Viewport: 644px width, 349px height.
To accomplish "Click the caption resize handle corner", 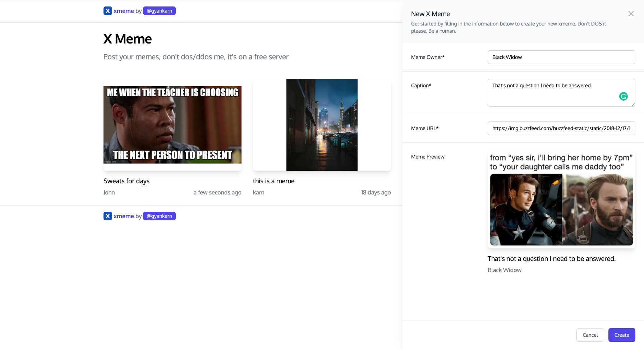I will pyautogui.click(x=633, y=104).
